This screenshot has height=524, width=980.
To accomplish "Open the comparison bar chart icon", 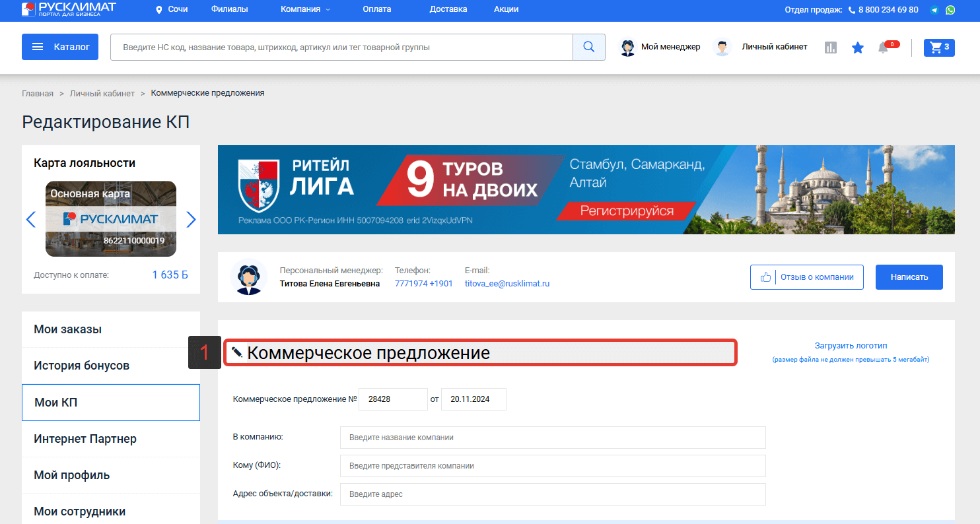I will (x=831, y=48).
